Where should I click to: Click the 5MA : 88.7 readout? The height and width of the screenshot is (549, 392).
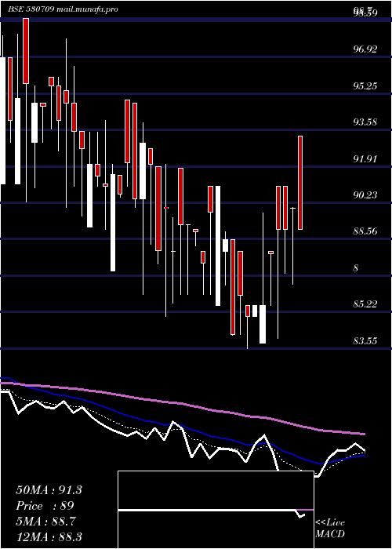pyautogui.click(x=46, y=522)
